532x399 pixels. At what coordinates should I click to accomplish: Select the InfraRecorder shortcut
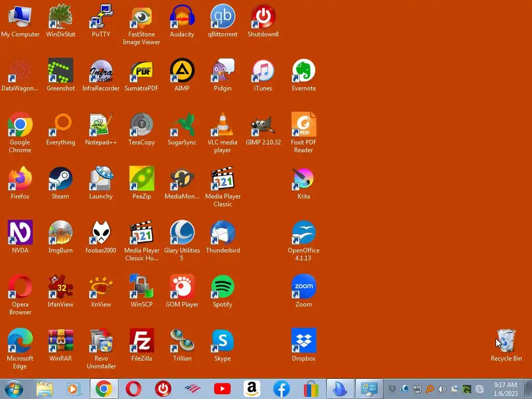tap(101, 70)
